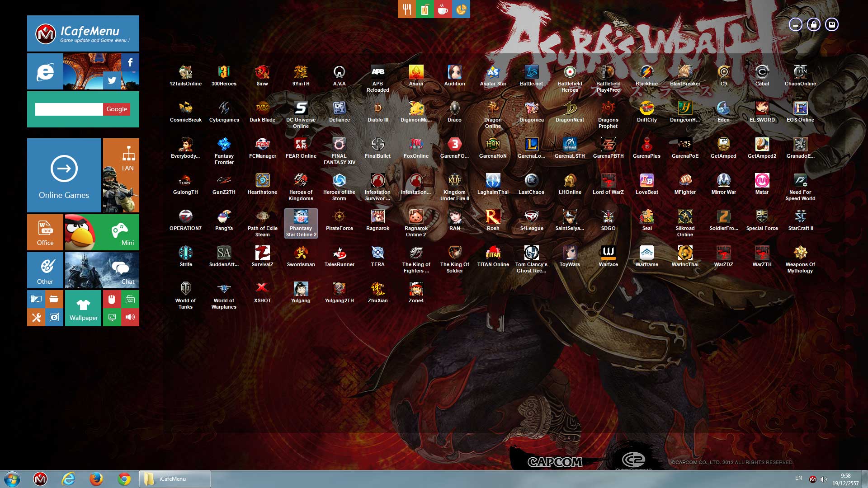Viewport: 868px width, 488px height.
Task: Click the Google search input field
Action: click(x=69, y=109)
